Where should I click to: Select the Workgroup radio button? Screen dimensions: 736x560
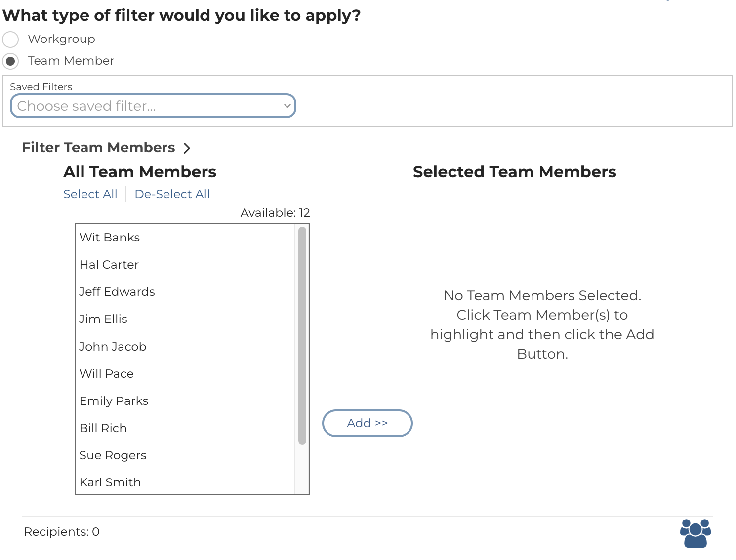click(x=11, y=40)
